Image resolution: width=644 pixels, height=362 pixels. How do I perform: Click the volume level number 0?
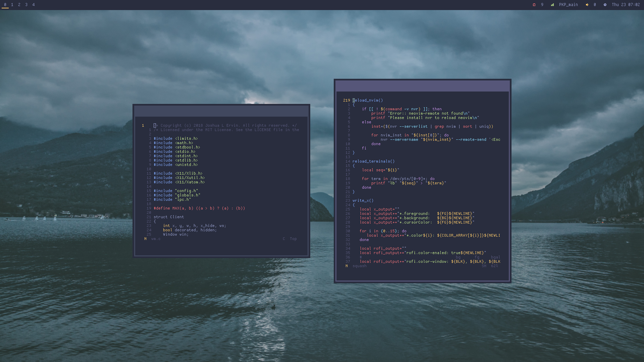(x=595, y=5)
